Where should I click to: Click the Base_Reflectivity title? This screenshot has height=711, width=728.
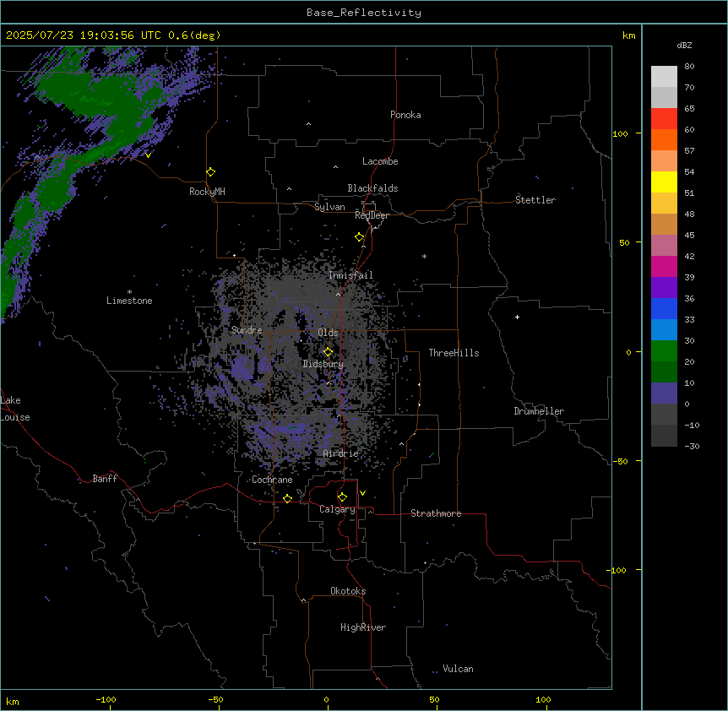click(x=364, y=13)
